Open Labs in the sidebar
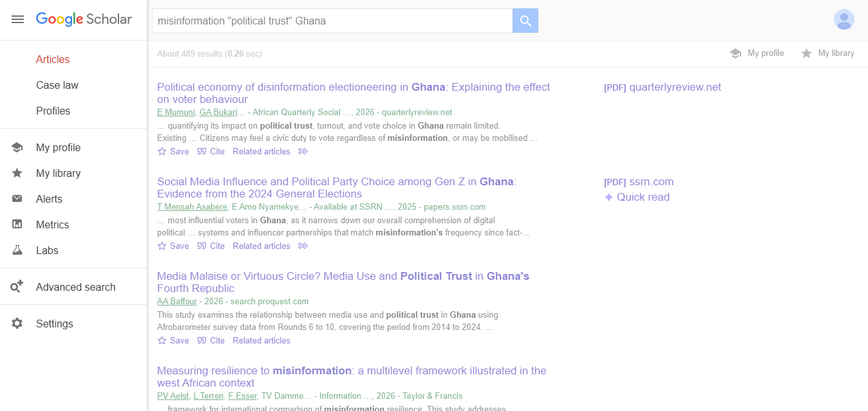Screen dimensions: 868x411 (x=47, y=250)
